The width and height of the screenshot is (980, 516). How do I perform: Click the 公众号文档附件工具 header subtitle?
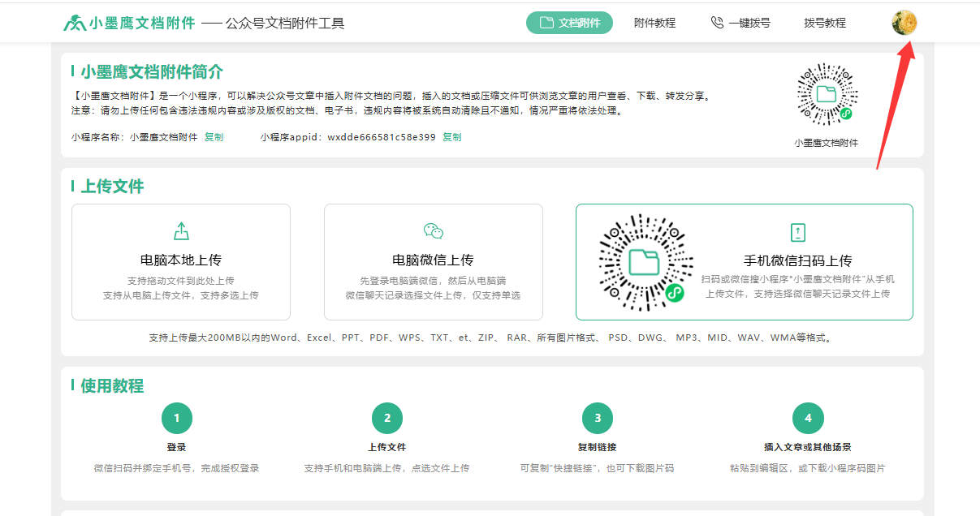tap(285, 24)
